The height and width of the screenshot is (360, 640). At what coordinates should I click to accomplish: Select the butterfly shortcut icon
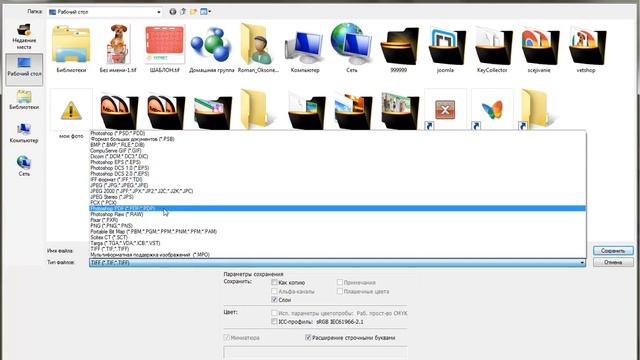click(x=492, y=110)
